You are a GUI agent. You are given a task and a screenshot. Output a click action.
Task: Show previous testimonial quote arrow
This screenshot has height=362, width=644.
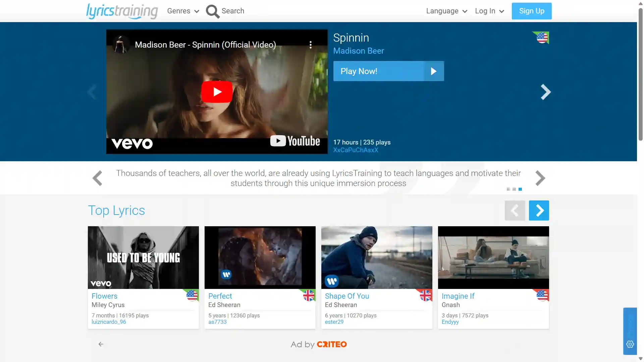[x=97, y=178]
